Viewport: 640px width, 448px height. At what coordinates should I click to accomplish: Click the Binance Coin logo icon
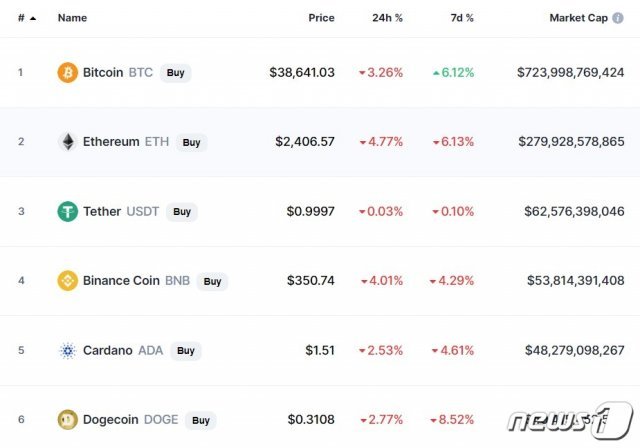pyautogui.click(x=67, y=281)
